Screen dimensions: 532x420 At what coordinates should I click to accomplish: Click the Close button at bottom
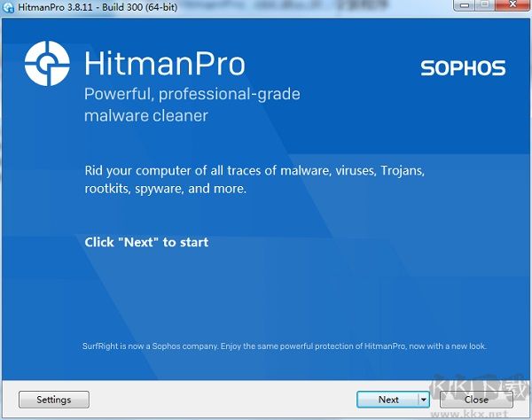[476, 400]
